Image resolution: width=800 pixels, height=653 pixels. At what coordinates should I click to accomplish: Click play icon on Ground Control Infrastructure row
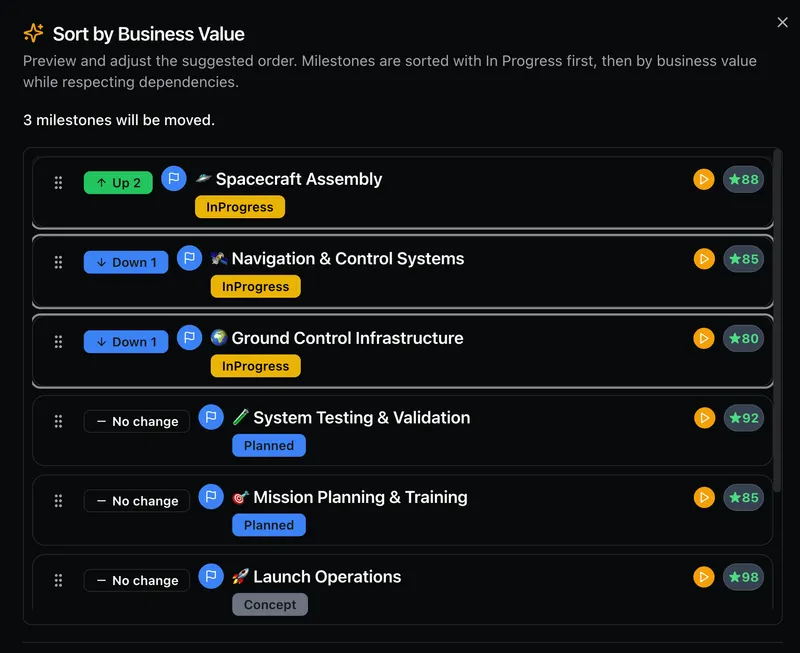point(704,339)
